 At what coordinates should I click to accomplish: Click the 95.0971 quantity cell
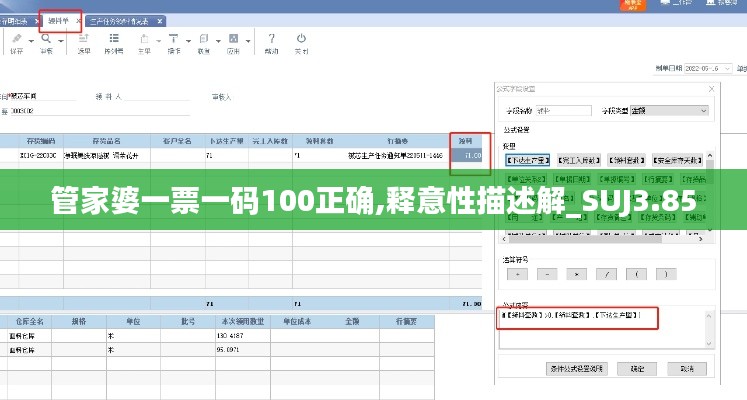243,350
